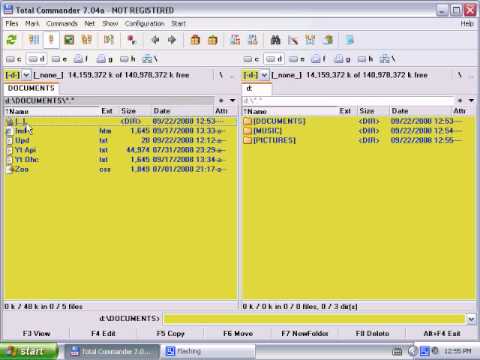Show the directory tree view icon

[87, 40]
